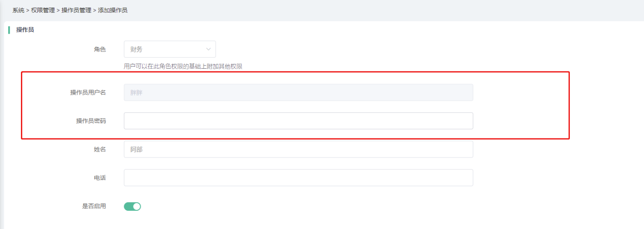This screenshot has height=229, width=644.
Task: Click the 操作员 section heading
Action: (25, 30)
